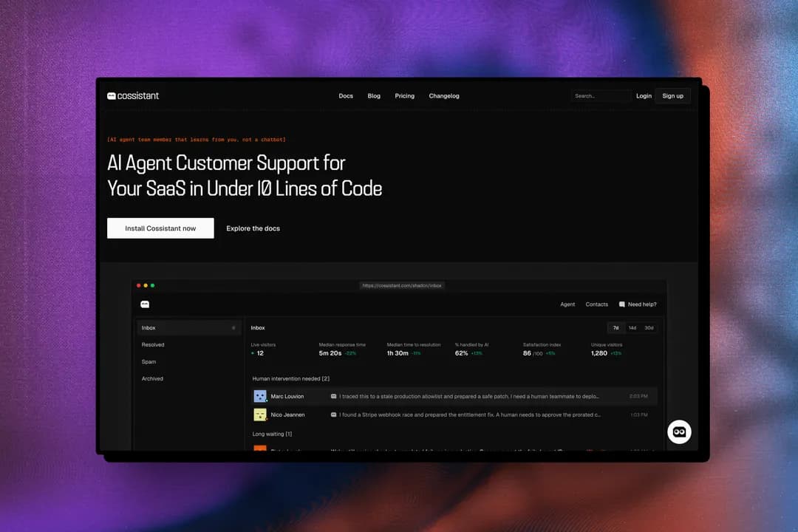Image resolution: width=798 pixels, height=532 pixels.
Task: Click the 1:03 PM timestamp
Action: point(638,415)
